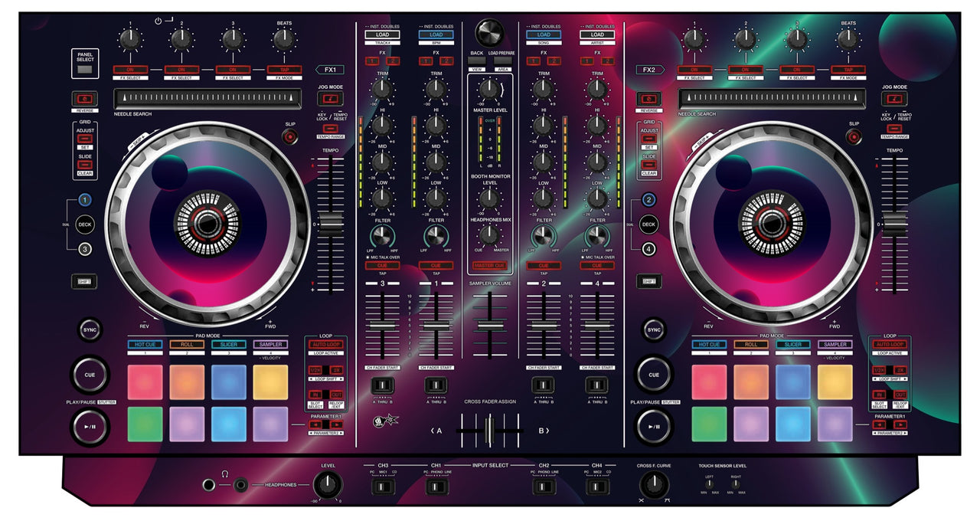The height and width of the screenshot is (521, 980).
Task: Toggle FX2 third ON button
Action: click(x=797, y=70)
